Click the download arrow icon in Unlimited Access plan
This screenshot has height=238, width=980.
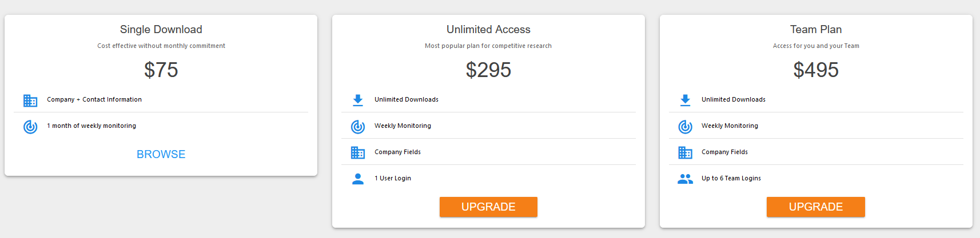(x=358, y=100)
